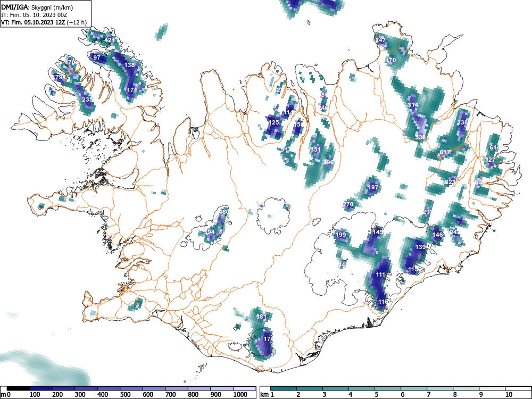Image resolution: width=532 pixels, height=399 pixels.
Task: Select the 500–600 m legend color segment
Action: coord(131,388)
